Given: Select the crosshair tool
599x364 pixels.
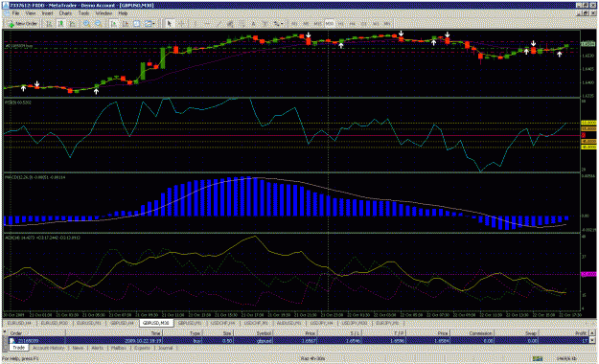Looking at the screenshot, I should (181, 24).
